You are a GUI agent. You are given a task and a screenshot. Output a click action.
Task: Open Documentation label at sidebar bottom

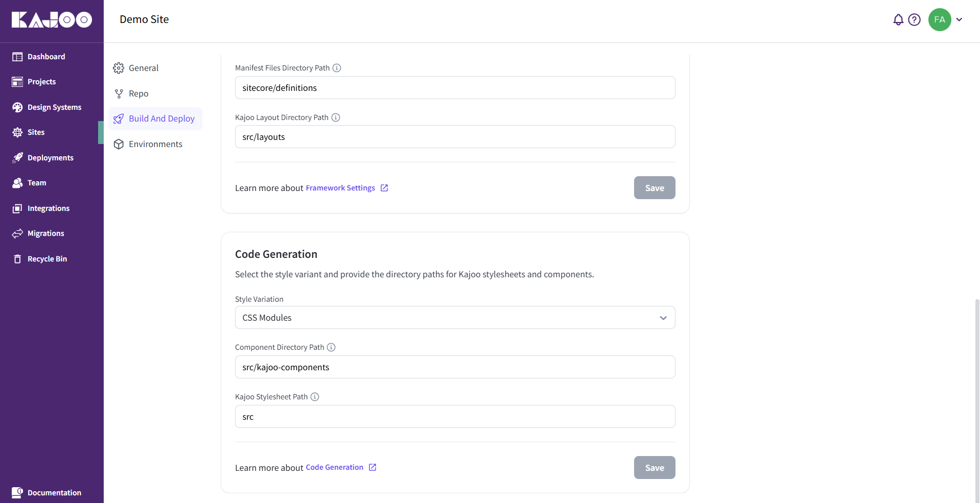tap(54, 493)
